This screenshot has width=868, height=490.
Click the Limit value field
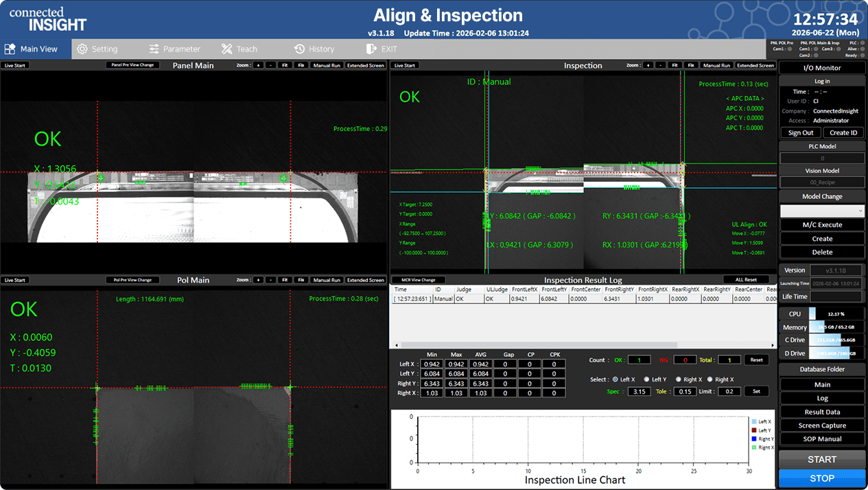coord(729,391)
